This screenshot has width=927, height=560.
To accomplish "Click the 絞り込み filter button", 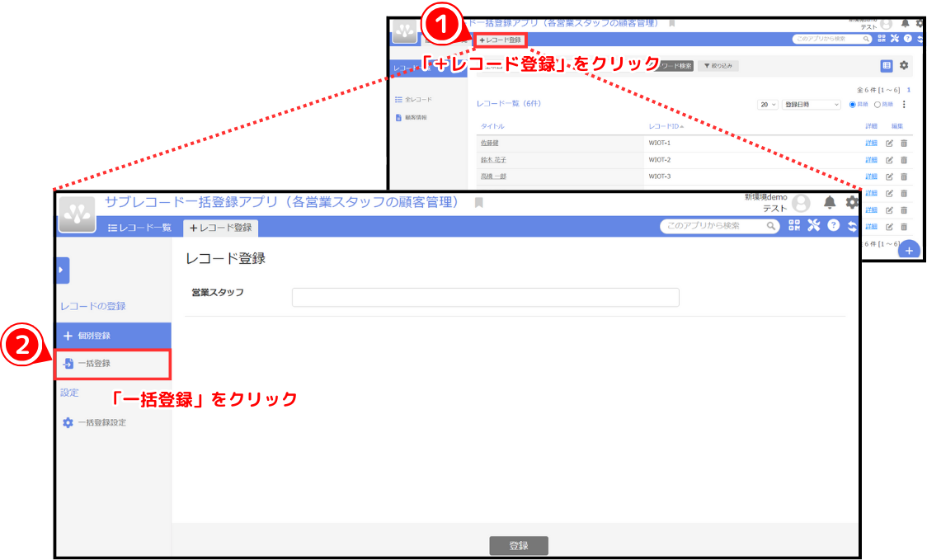I will click(718, 66).
